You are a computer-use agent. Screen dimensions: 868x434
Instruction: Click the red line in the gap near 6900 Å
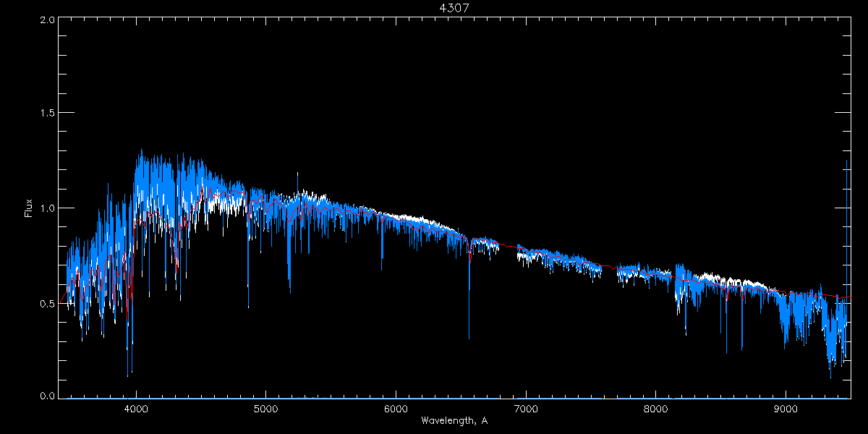pyautogui.click(x=509, y=247)
